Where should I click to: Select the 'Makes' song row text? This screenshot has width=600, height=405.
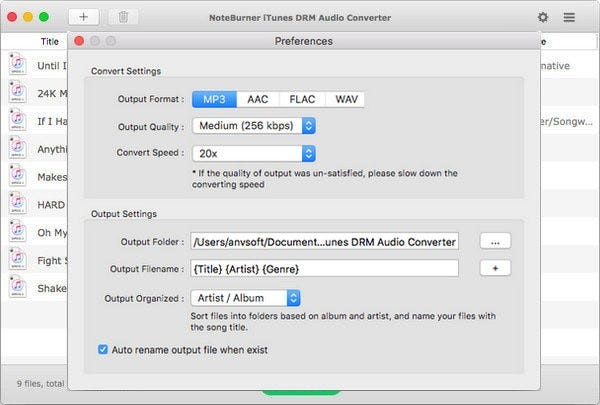coord(52,177)
